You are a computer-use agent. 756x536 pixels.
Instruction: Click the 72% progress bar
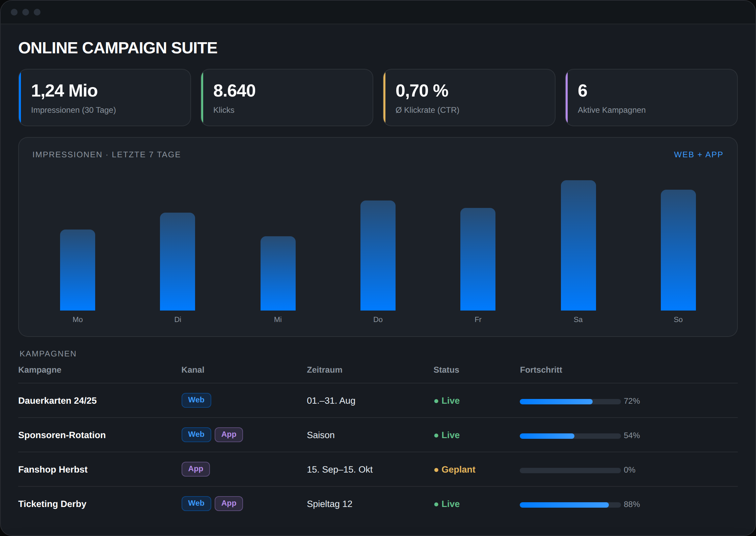click(570, 402)
